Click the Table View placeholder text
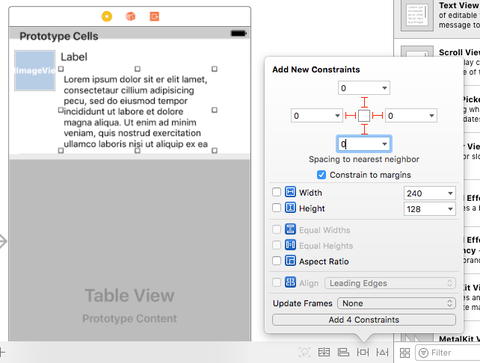This screenshot has width=480, height=363. (x=129, y=295)
